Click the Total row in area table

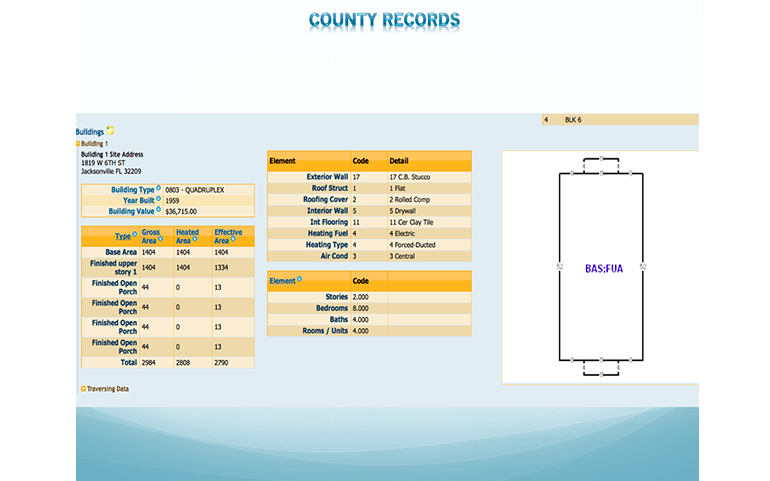pos(167,362)
